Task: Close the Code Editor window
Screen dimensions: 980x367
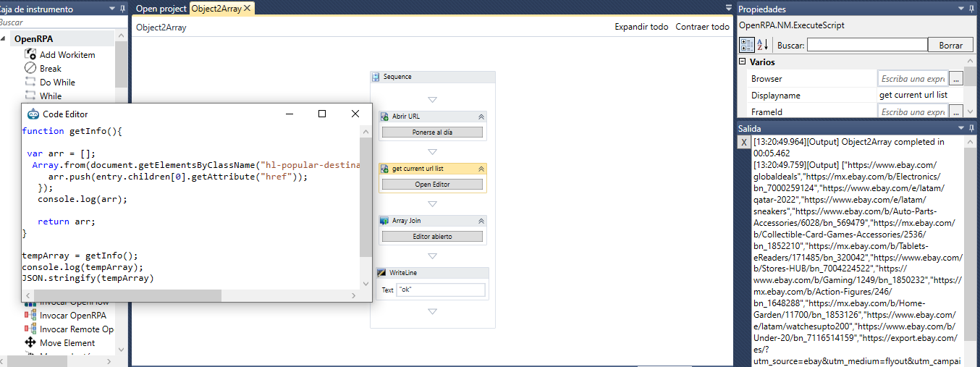Action: [x=355, y=114]
